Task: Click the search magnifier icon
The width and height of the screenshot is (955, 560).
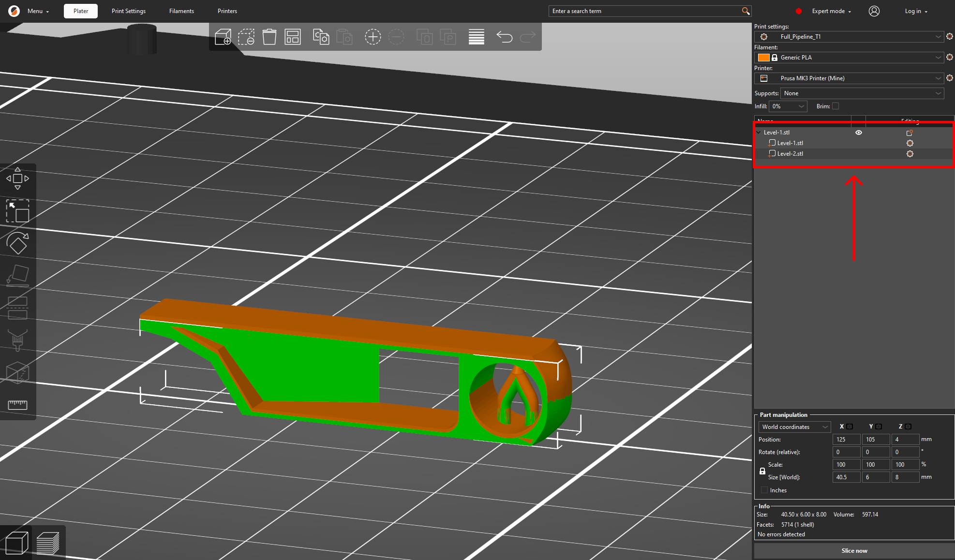Action: (746, 11)
